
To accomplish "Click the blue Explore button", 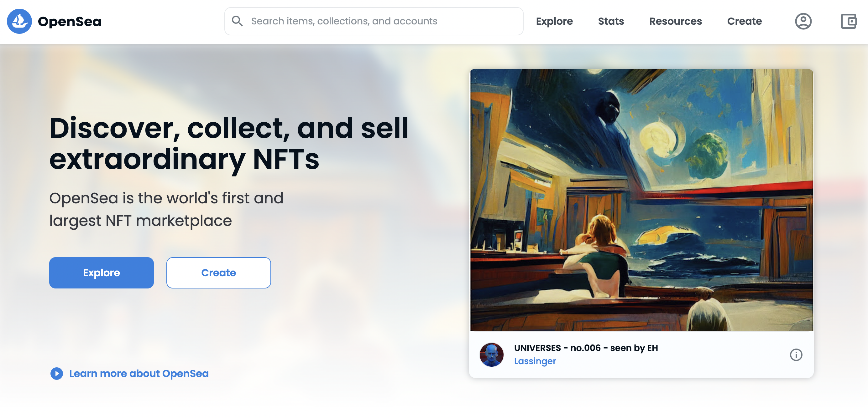I will (102, 273).
